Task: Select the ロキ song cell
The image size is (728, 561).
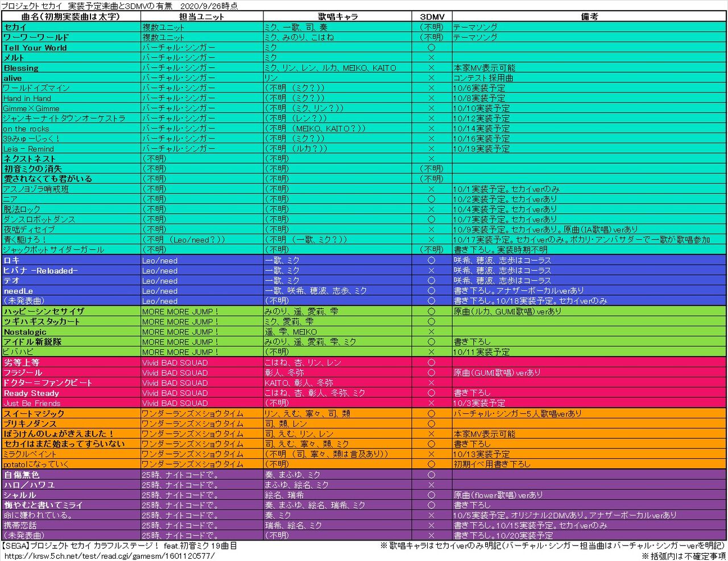Action: (71, 260)
